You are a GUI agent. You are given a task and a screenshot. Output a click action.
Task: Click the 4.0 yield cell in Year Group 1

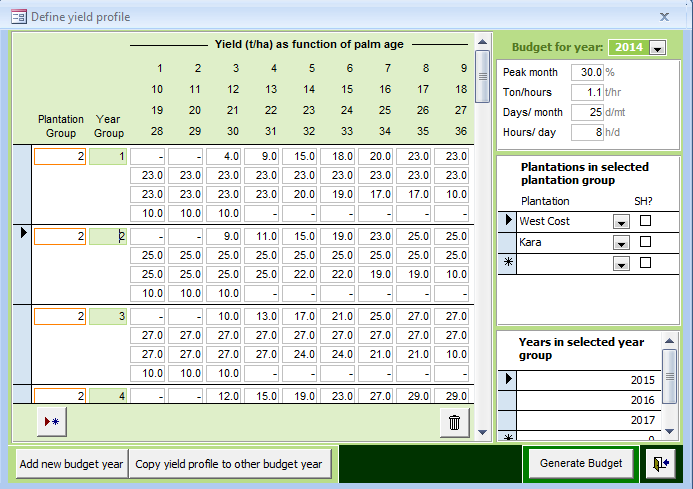point(224,157)
